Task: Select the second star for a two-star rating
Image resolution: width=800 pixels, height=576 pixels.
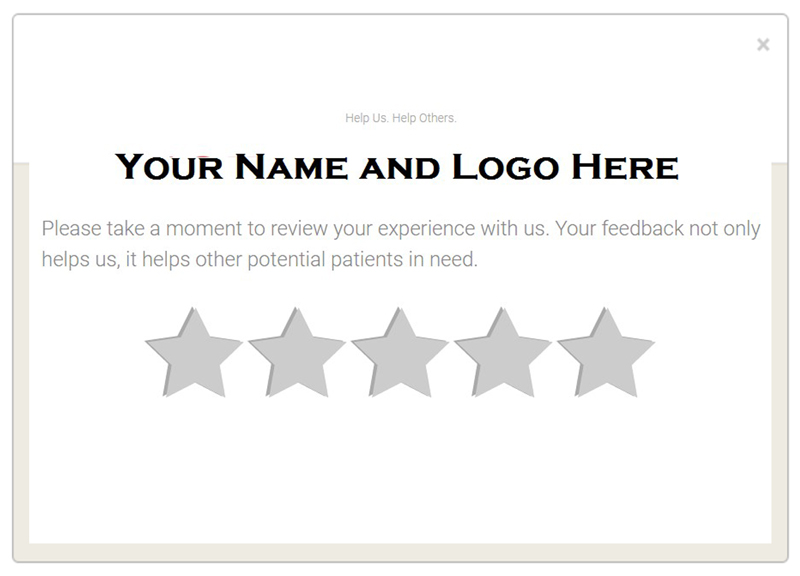Action: (297, 354)
